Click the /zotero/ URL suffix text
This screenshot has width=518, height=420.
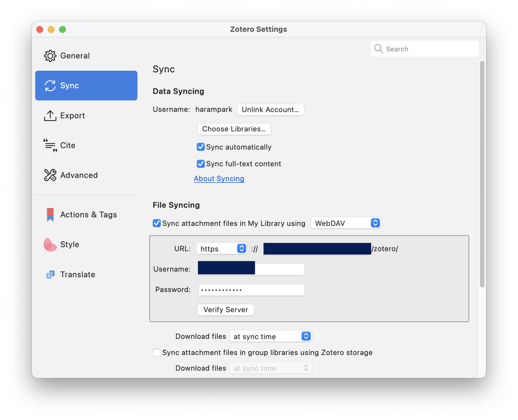point(385,249)
